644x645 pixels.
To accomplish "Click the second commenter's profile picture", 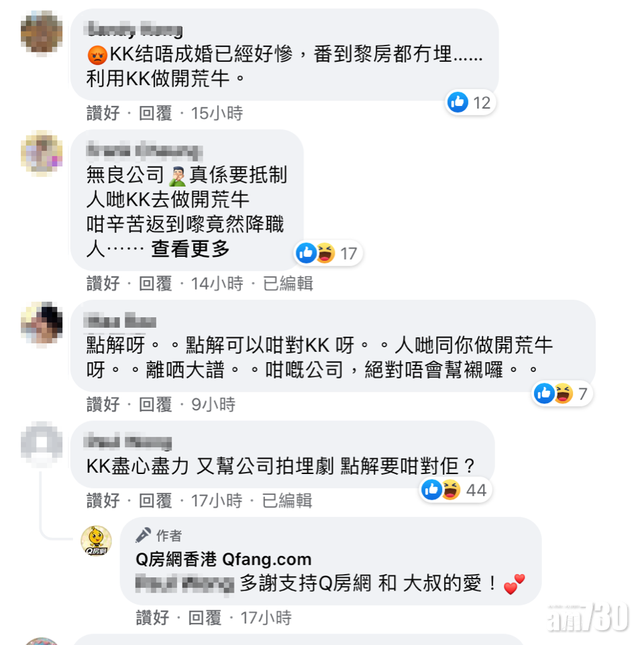I will click(x=42, y=152).
